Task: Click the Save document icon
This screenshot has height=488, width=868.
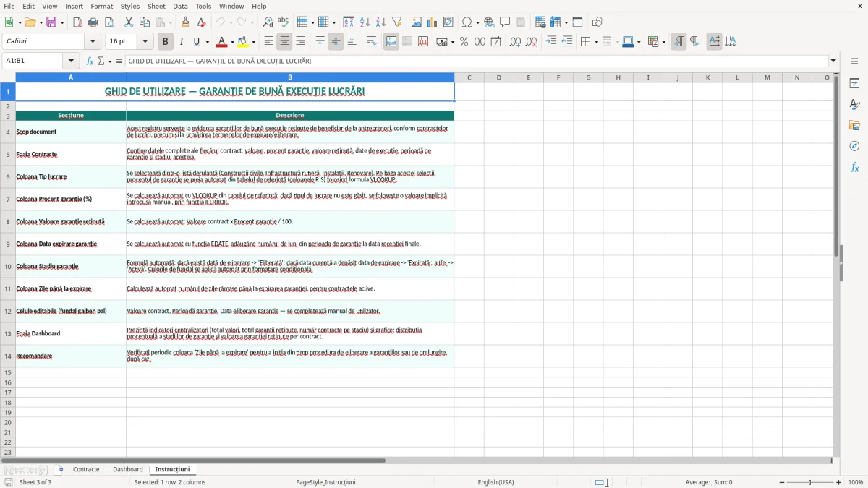Action: (51, 22)
